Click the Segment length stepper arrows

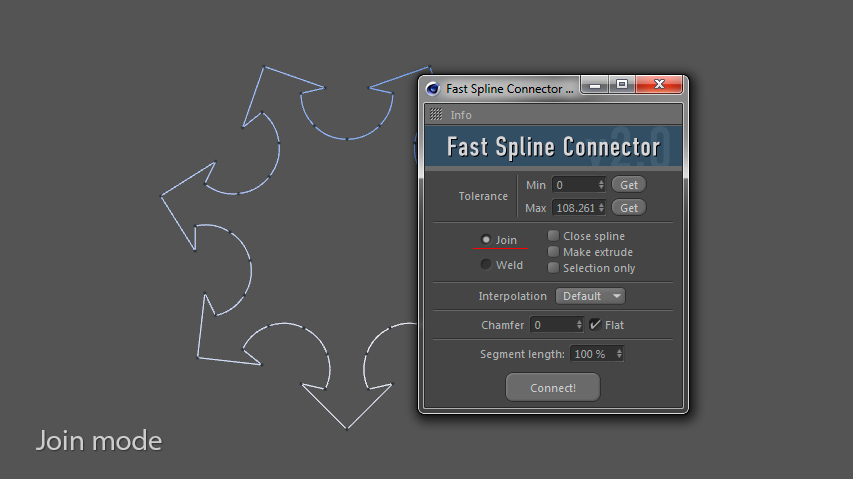(619, 354)
